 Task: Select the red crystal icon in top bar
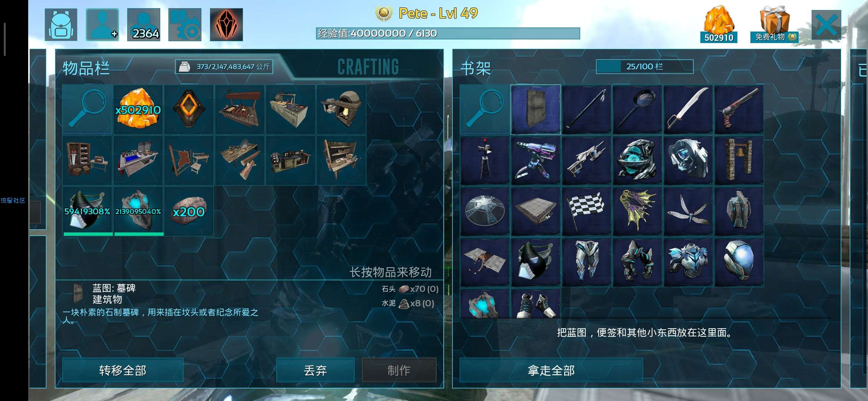[x=226, y=25]
